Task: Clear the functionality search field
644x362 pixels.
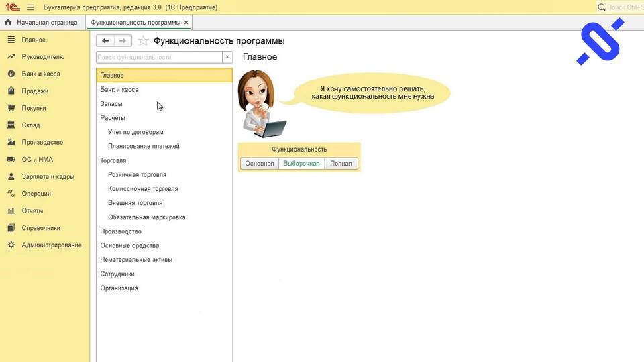Action: 227,58
